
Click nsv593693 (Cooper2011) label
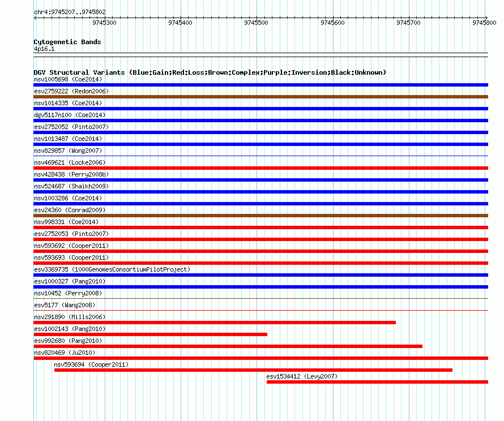point(71,257)
